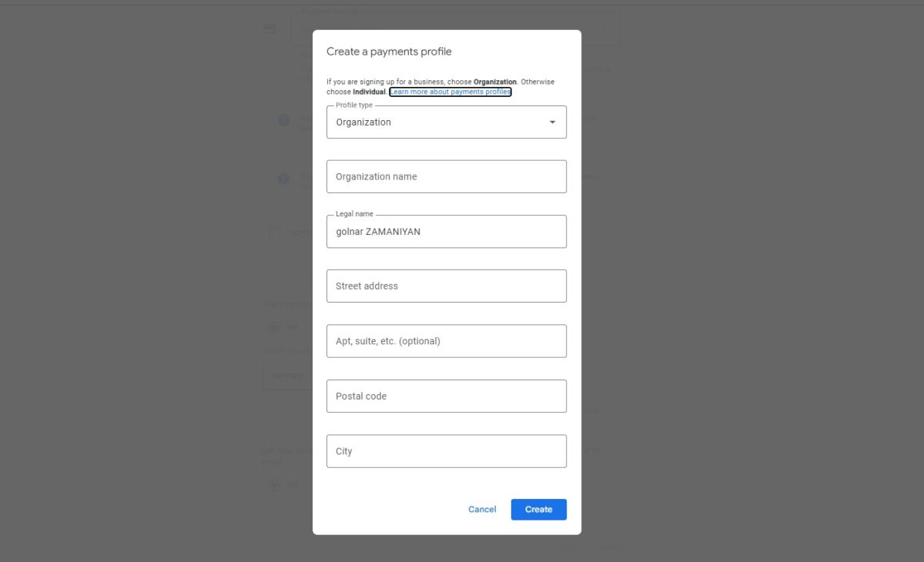The image size is (924, 562).
Task: Click the Postal code field
Action: tap(447, 396)
